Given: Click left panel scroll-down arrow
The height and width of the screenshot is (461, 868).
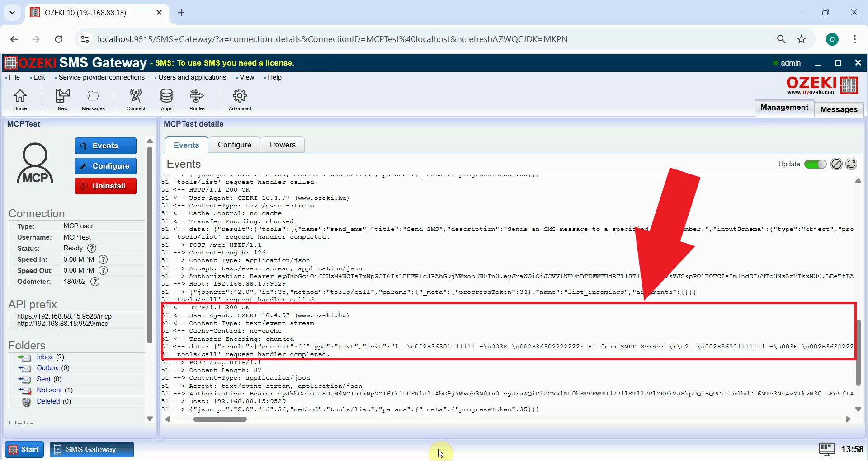Looking at the screenshot, I should [x=150, y=419].
